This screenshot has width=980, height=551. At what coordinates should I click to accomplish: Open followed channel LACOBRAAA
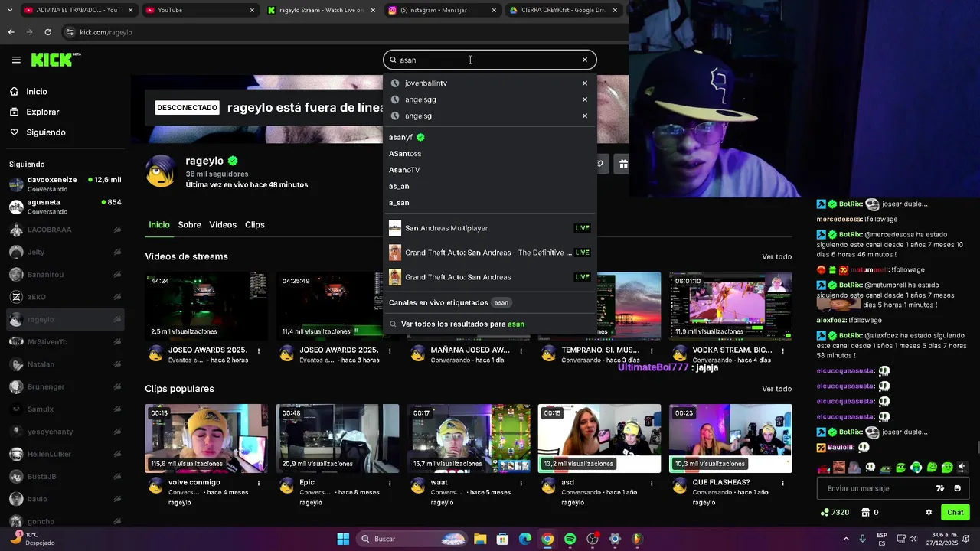[65, 230]
